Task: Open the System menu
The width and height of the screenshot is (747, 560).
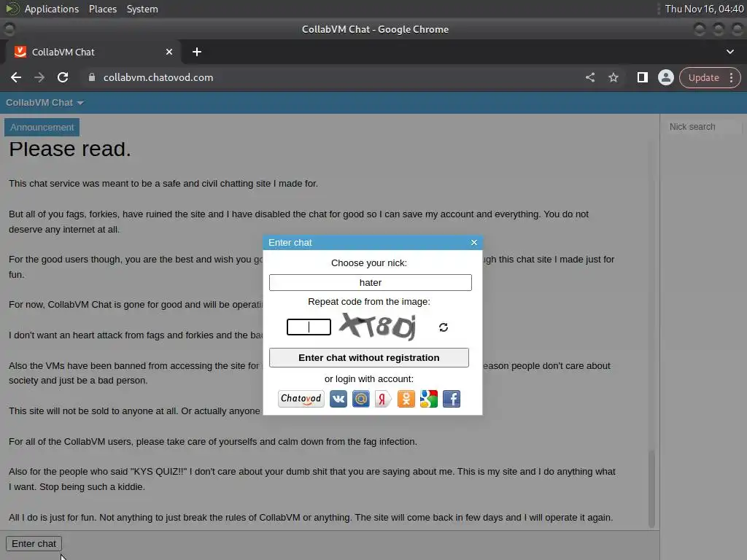Action: tap(142, 9)
